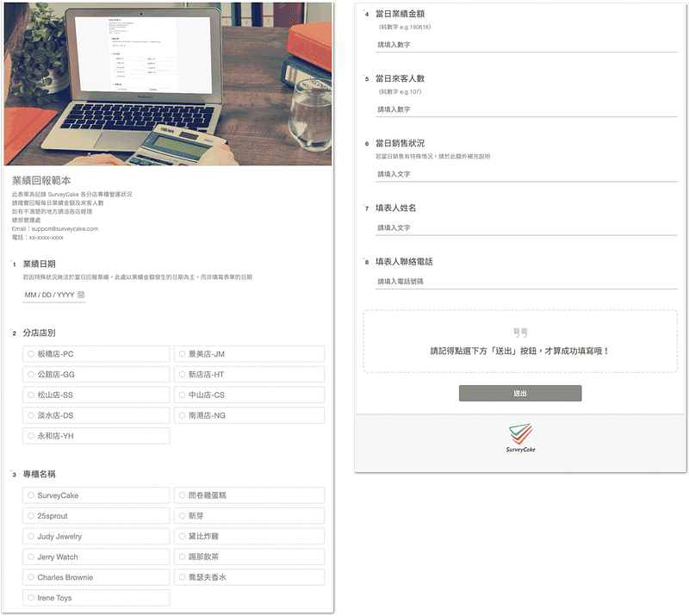Pick the 中山店-CS branch option
Image resolution: width=689 pixels, height=616 pixels.
249,395
